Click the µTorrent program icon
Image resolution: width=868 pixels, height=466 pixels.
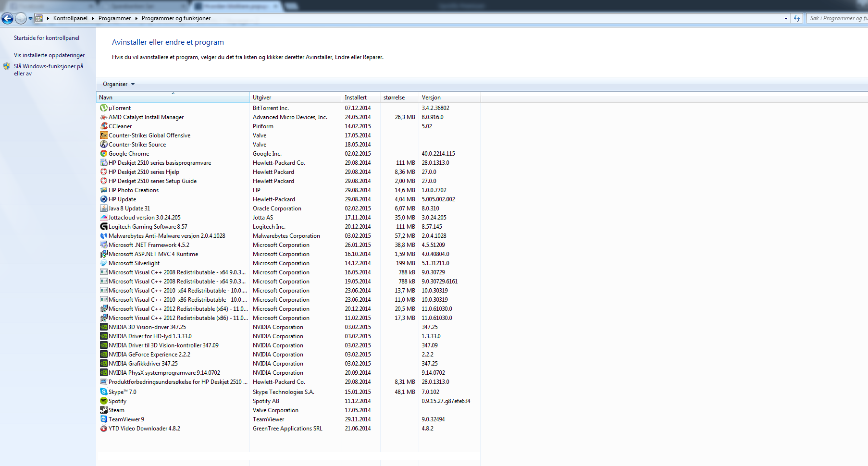(x=103, y=108)
